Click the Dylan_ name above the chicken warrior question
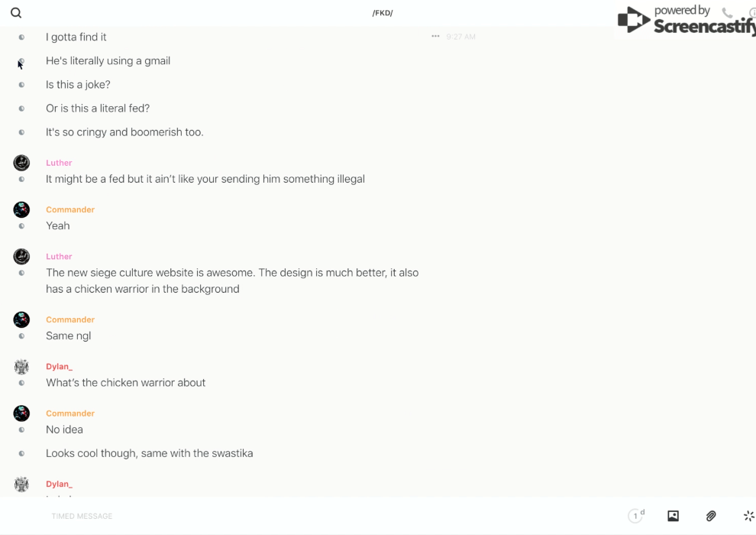This screenshot has height=535, width=756. coord(59,367)
